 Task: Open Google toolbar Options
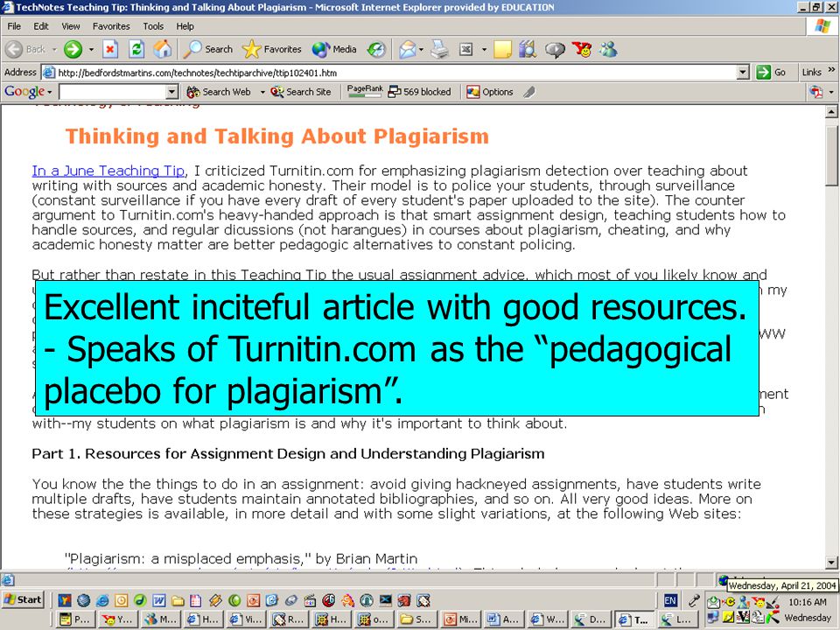[x=490, y=92]
